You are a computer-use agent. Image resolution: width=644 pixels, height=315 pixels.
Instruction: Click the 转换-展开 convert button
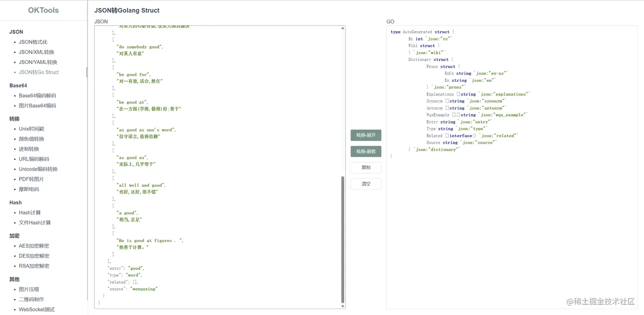click(x=366, y=135)
